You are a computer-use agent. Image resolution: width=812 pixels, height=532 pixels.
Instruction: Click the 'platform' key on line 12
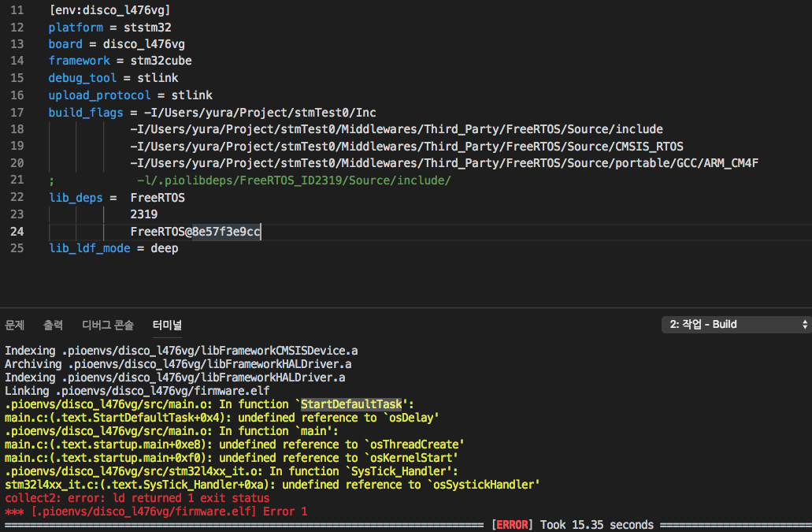pyautogui.click(x=76, y=28)
